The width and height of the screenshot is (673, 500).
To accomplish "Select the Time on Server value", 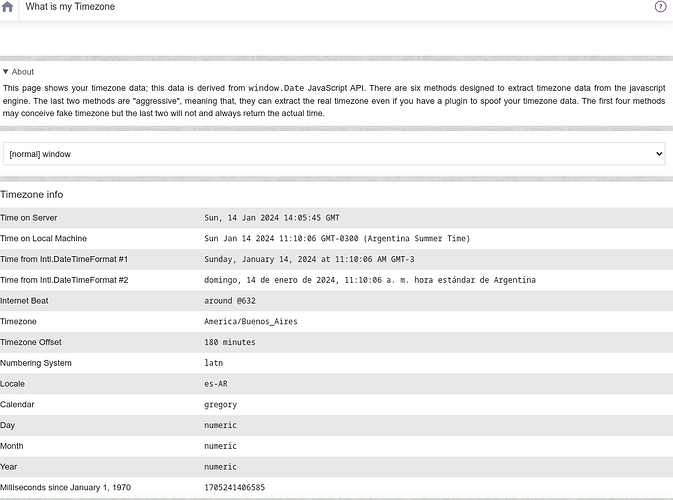I will pos(272,218).
